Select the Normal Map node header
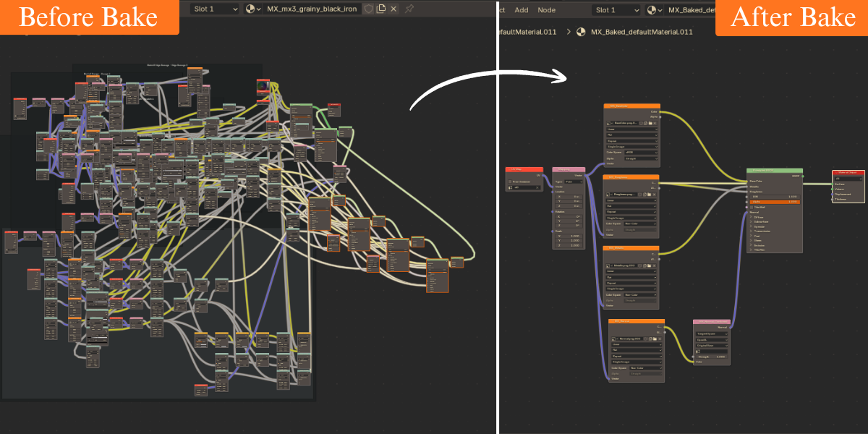868x434 pixels. 712,322
